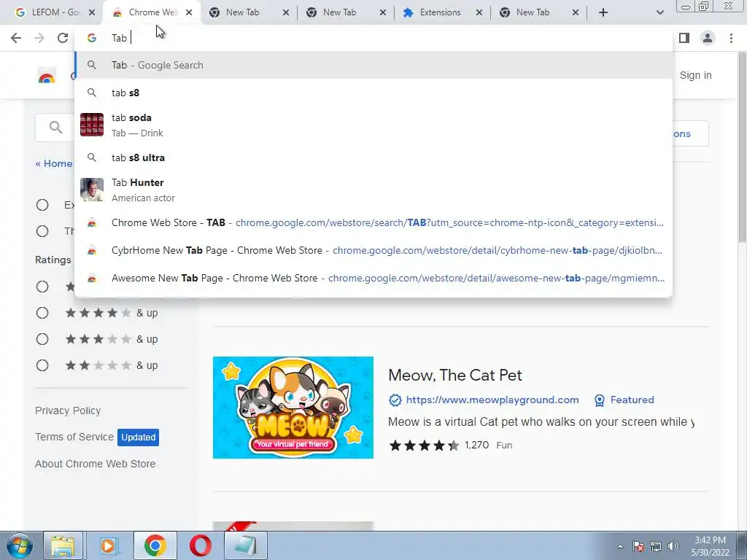
Task: Open Meow, The Cat Pet listing title
Action: pos(455,376)
